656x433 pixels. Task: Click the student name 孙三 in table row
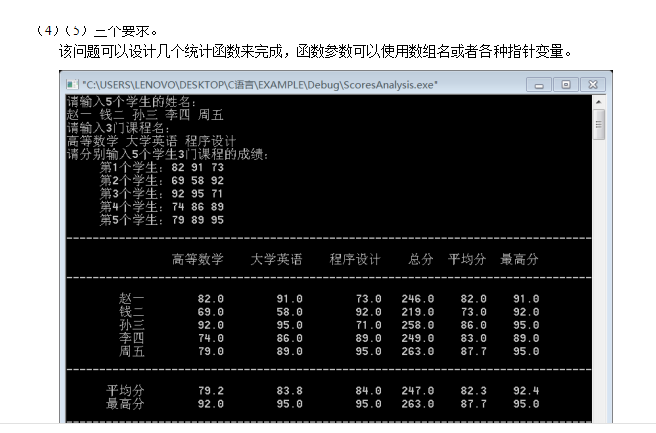click(131, 325)
